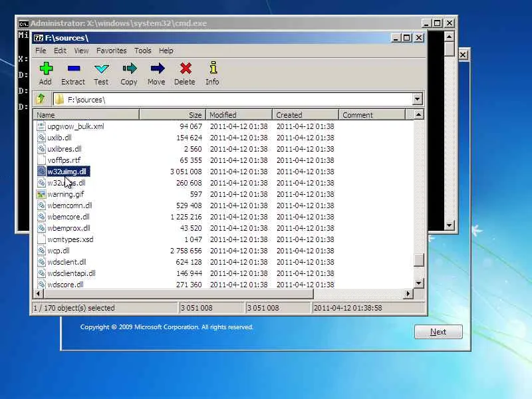Click size value 2 758 656

(x=186, y=251)
